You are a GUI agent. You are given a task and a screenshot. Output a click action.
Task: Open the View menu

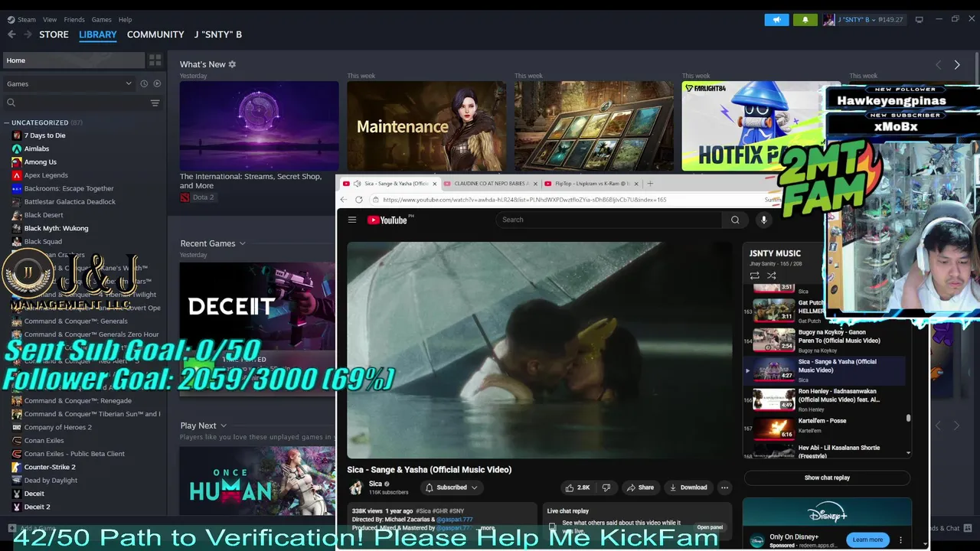(x=50, y=20)
